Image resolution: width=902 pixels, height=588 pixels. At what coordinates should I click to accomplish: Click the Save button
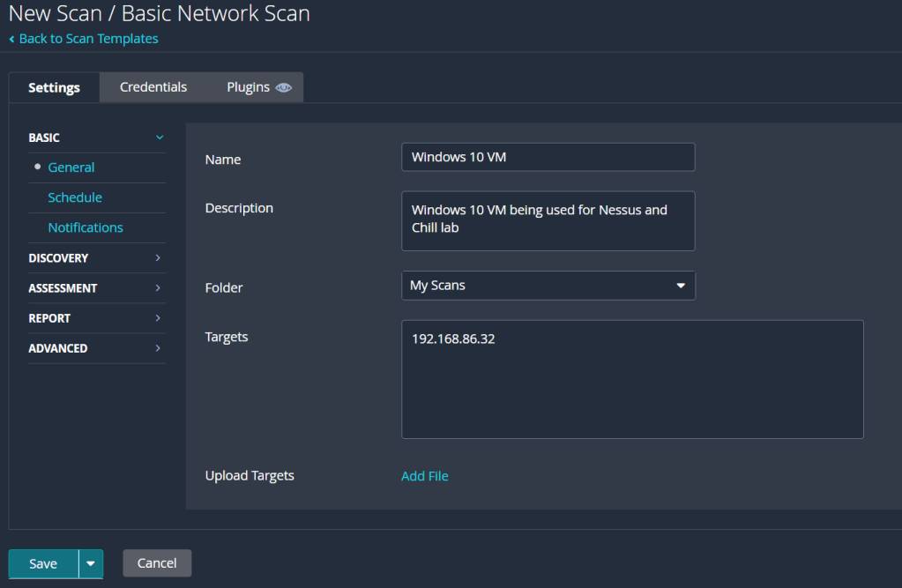43,564
